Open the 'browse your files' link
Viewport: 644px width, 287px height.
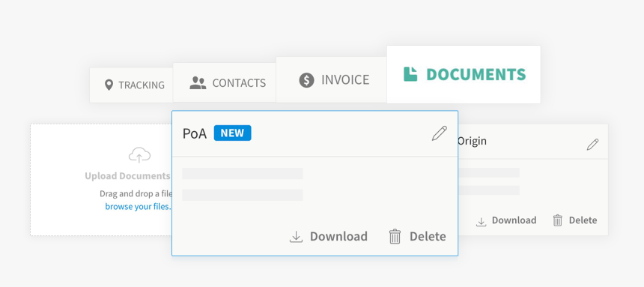(138, 206)
